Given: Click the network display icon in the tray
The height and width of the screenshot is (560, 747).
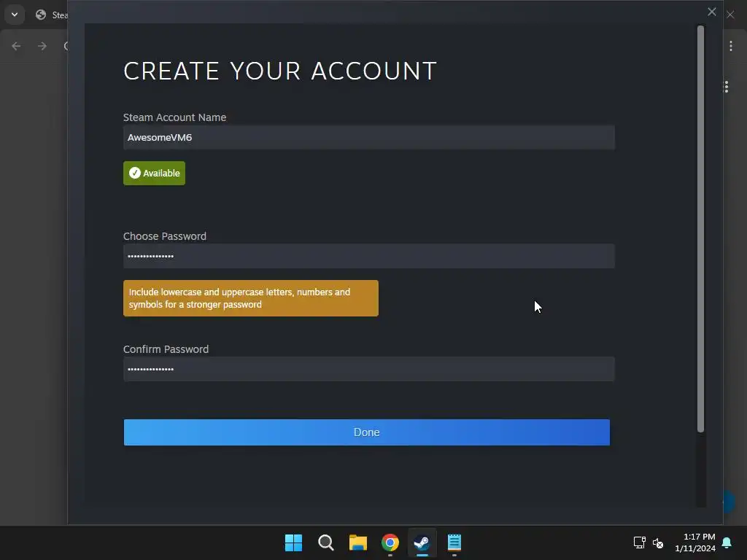Looking at the screenshot, I should 639,542.
